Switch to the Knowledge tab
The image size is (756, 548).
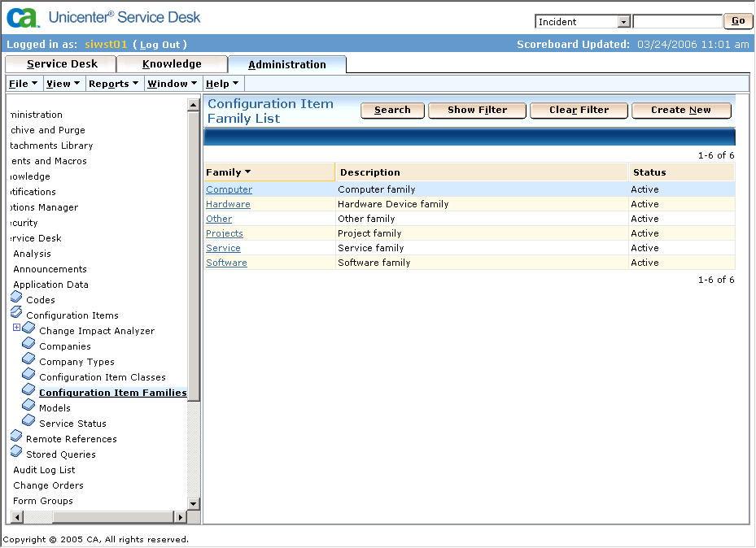point(172,64)
